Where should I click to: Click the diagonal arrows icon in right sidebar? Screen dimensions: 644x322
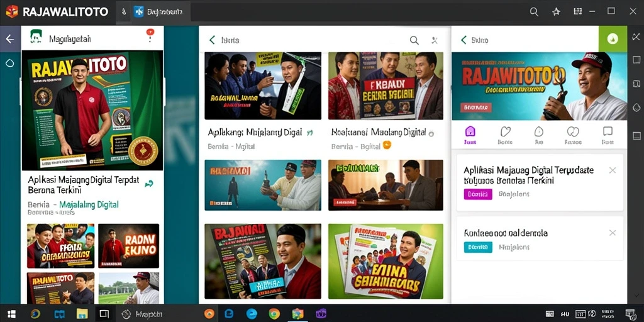pos(636,36)
